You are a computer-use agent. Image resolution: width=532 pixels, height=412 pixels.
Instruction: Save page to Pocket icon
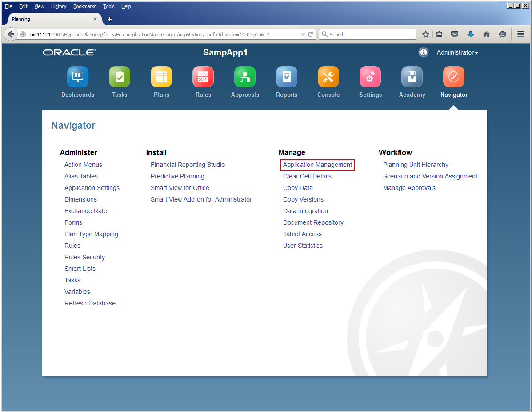(455, 34)
